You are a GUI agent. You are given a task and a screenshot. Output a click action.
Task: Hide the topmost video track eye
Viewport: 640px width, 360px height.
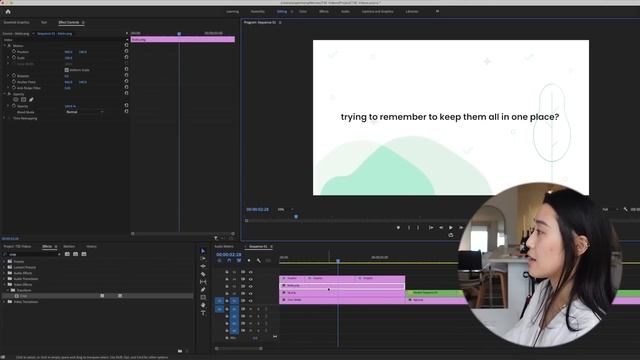click(x=251, y=272)
